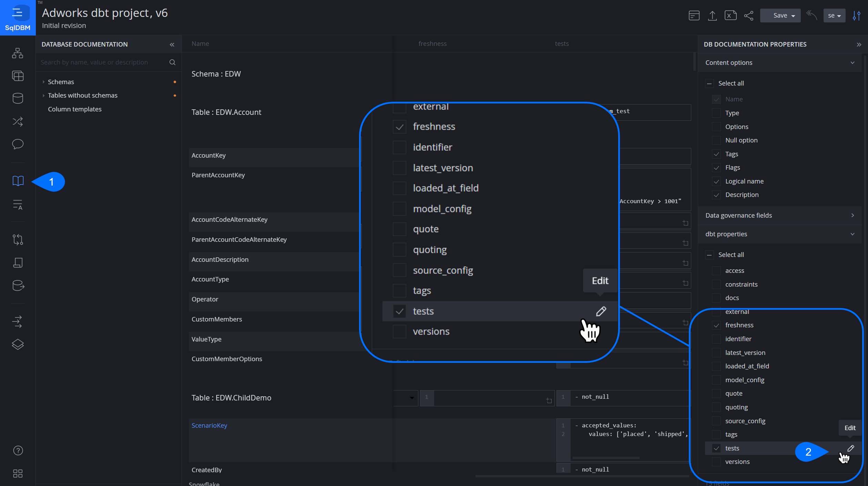Viewport: 868px width, 486px height.
Task: Select the database icon in left sidebar
Action: tap(18, 98)
